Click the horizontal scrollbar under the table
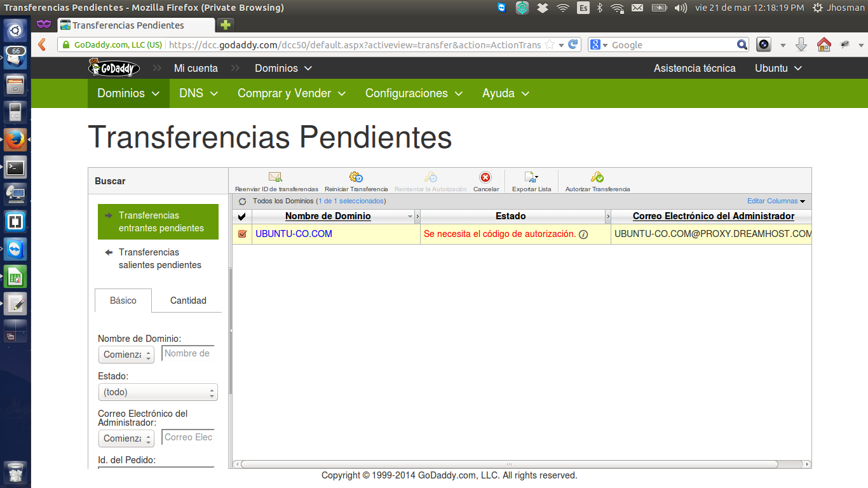The image size is (868, 488). (x=508, y=464)
